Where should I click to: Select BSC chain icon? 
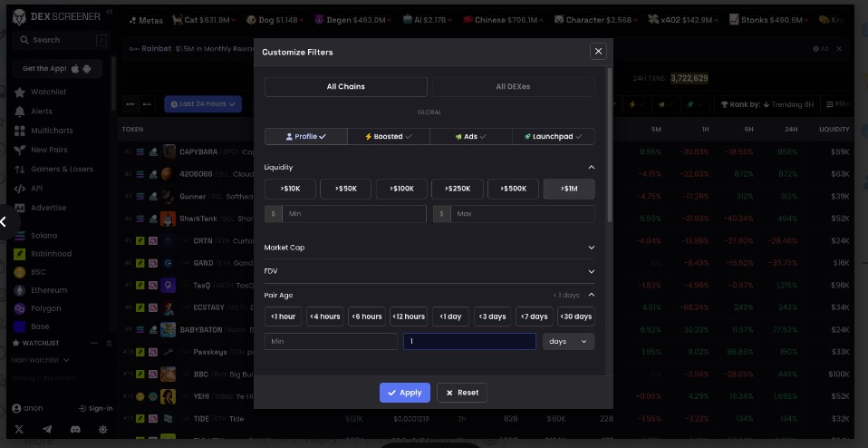[x=20, y=272]
